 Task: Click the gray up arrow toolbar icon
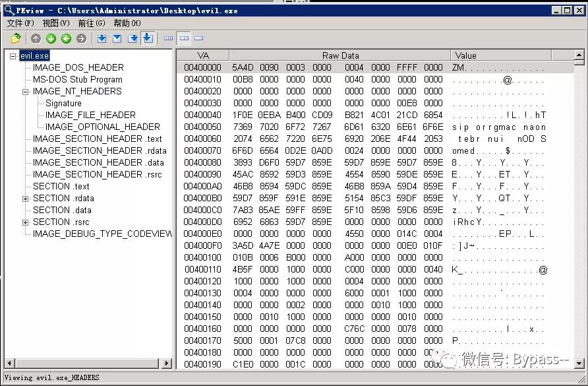tap(36, 38)
